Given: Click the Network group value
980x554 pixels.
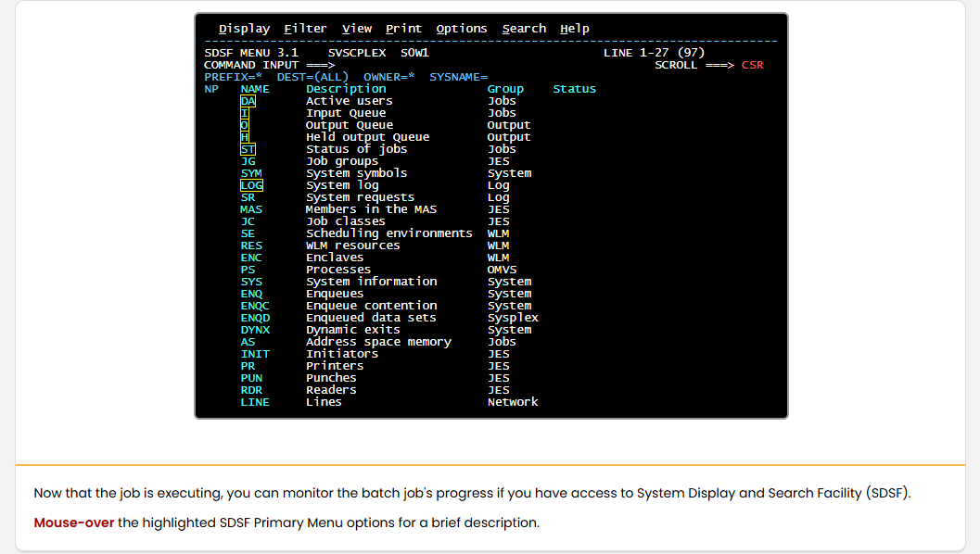Looking at the screenshot, I should 513,402.
